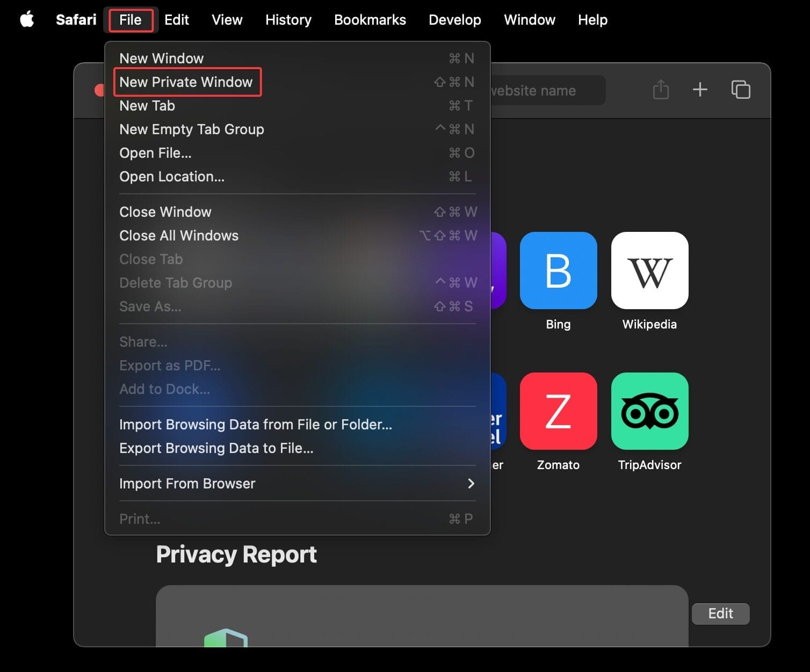
Task: Open the Window menu in menu bar
Action: (529, 20)
